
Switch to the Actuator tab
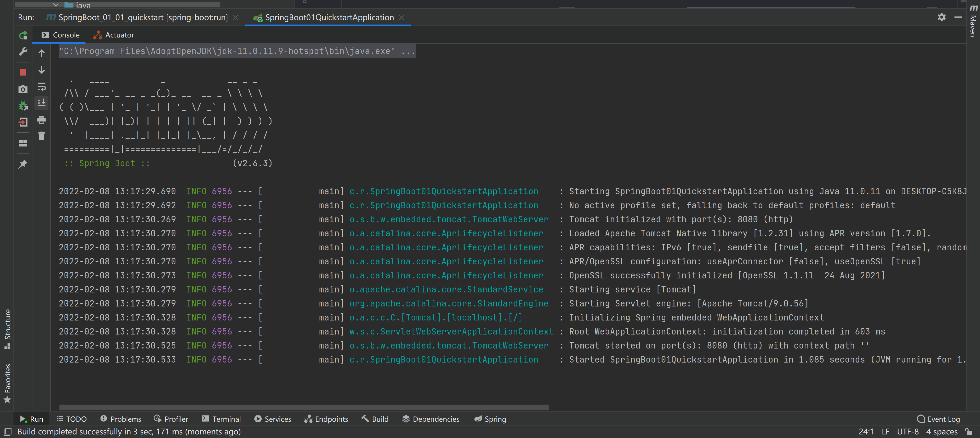click(x=114, y=35)
